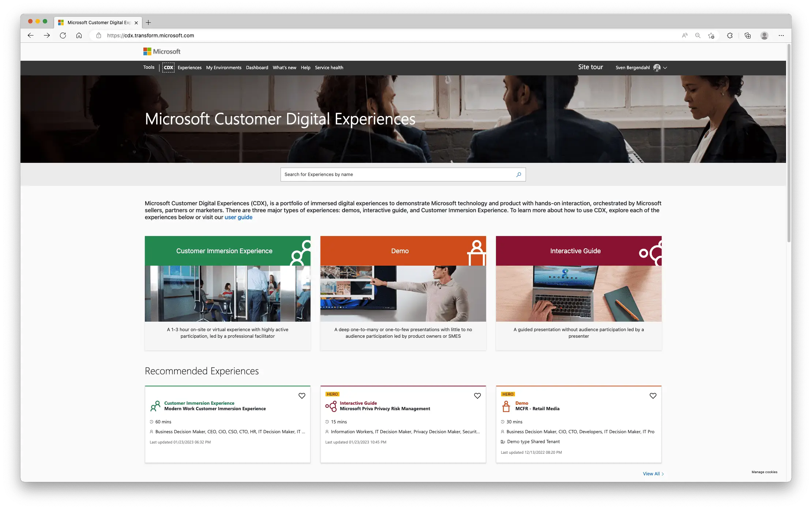Start the Site tour
Viewport: 812px width, 509px height.
pyautogui.click(x=590, y=67)
